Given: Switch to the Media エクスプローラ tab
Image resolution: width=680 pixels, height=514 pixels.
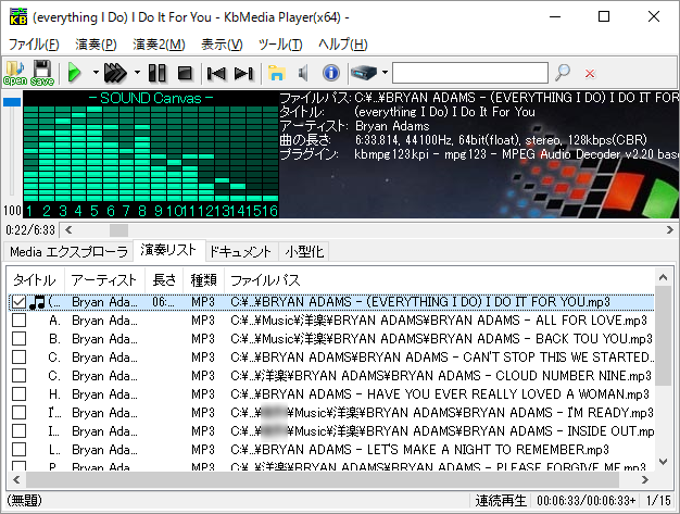Looking at the screenshot, I should click(x=69, y=252).
